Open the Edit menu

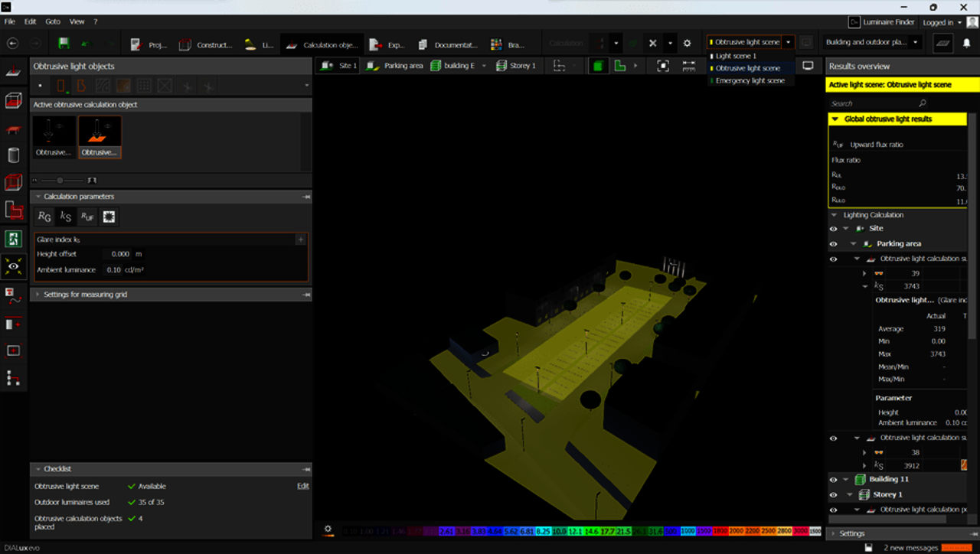pos(31,22)
